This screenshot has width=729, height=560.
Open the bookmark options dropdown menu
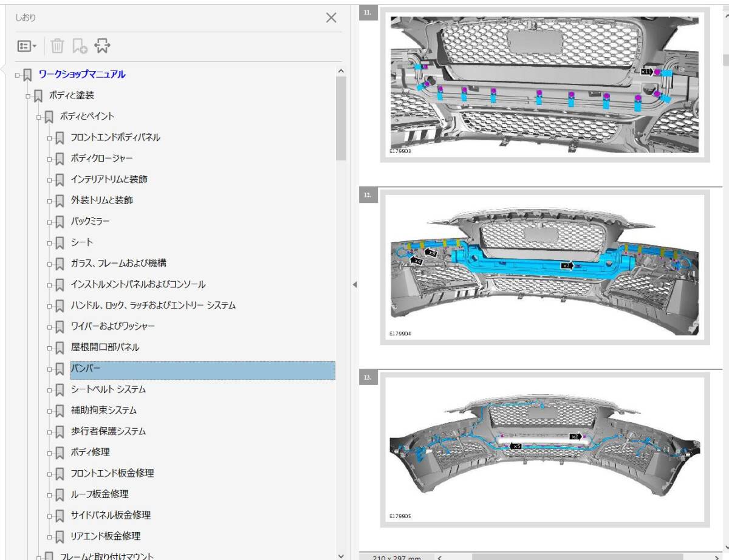[27, 46]
